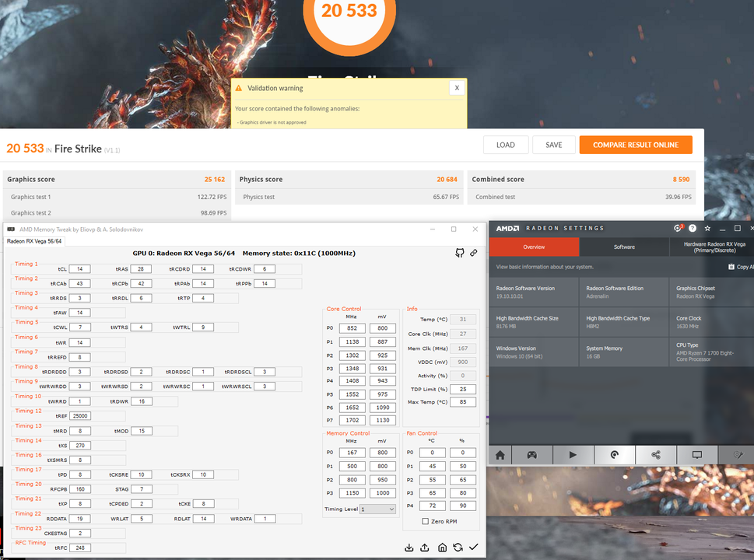The height and width of the screenshot is (560, 754).
Task: Click Core Control P7 MHz field 1702
Action: [352, 420]
